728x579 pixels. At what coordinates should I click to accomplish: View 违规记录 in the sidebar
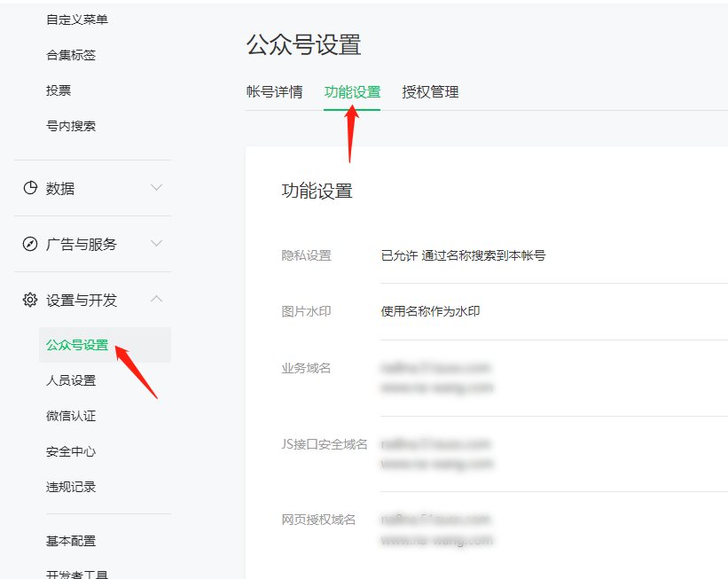coord(71,487)
